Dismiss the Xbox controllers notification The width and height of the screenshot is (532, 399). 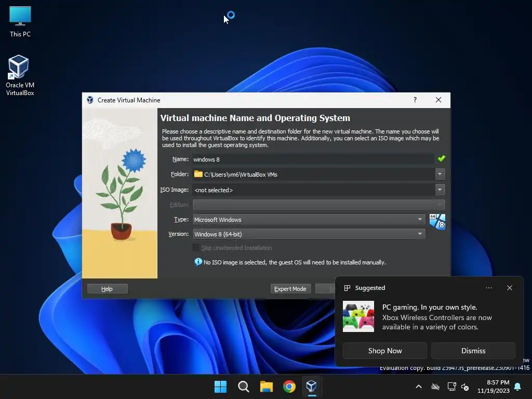[x=473, y=351]
